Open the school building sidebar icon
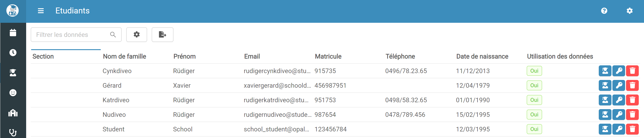This screenshot has height=138, width=644. coord(13,113)
